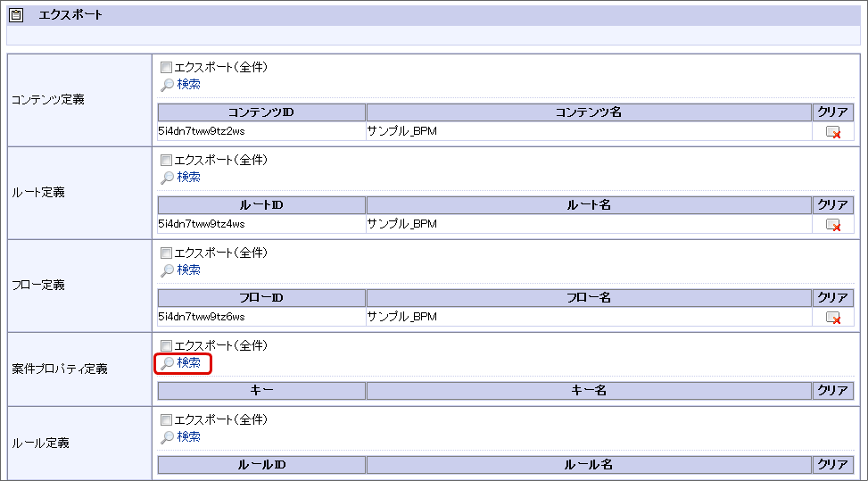Viewport: 868px width, 481px height.
Task: Click the ルート定義 section label
Action: pos(38,193)
